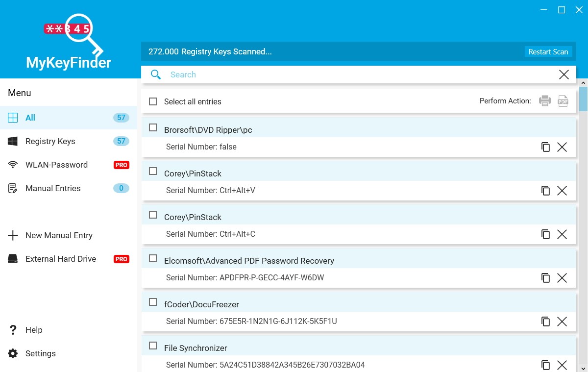Open the Manual Entries list label
Image resolution: width=588 pixels, height=372 pixels.
point(53,188)
